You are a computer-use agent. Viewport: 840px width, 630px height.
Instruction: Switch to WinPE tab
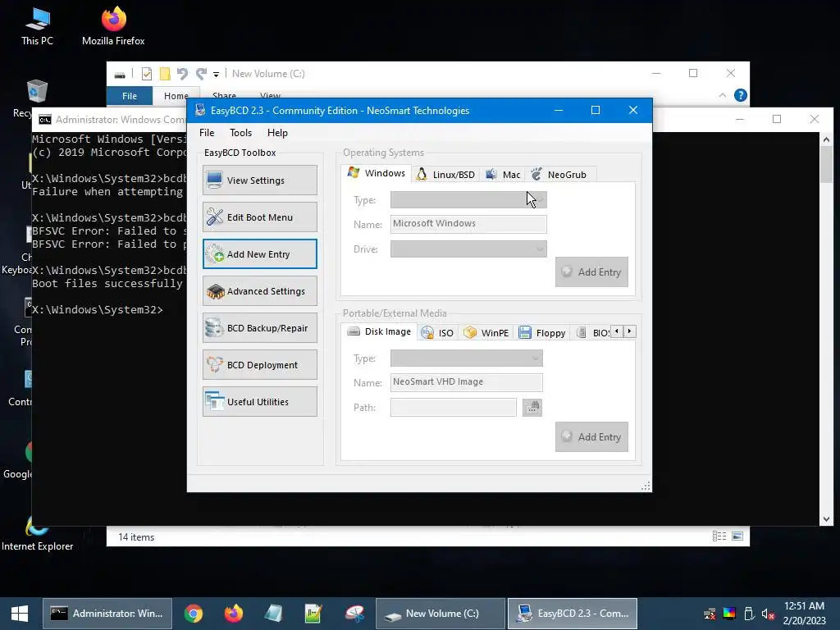(486, 333)
